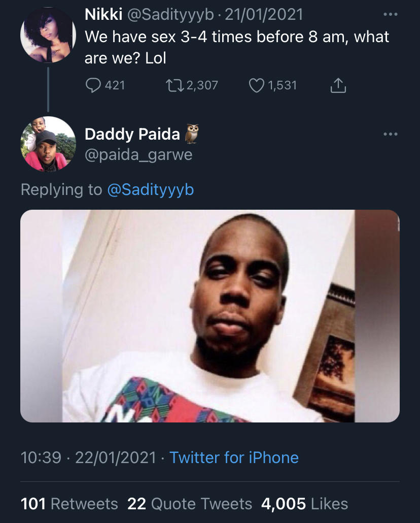
Task: Open Nikki's tweet text about 8 am
Action: [236, 47]
